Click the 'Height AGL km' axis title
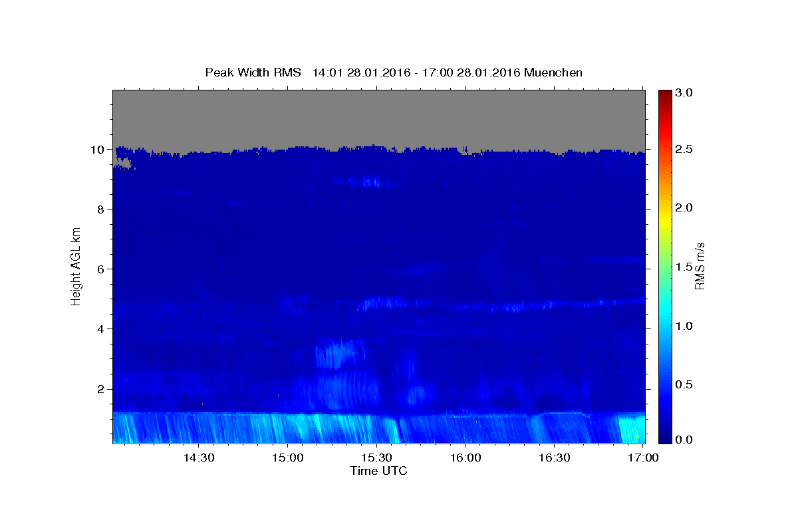 76,267
